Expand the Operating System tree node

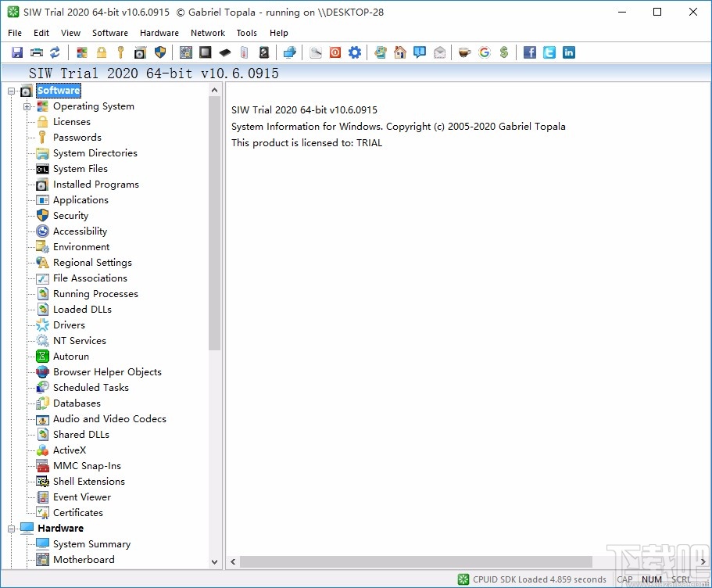27,106
